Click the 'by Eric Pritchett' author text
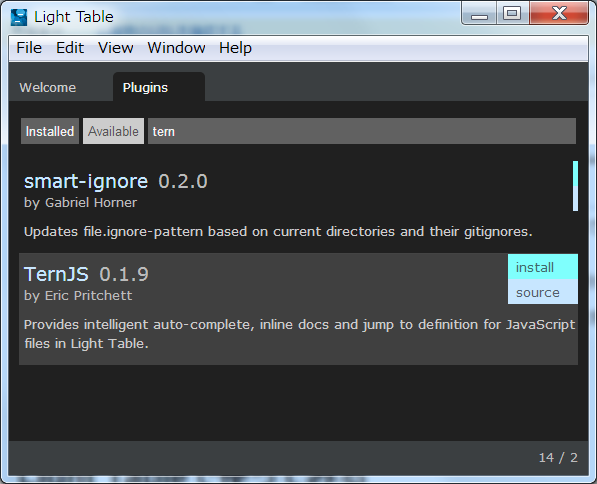This screenshot has height=484, width=597. (x=78, y=296)
